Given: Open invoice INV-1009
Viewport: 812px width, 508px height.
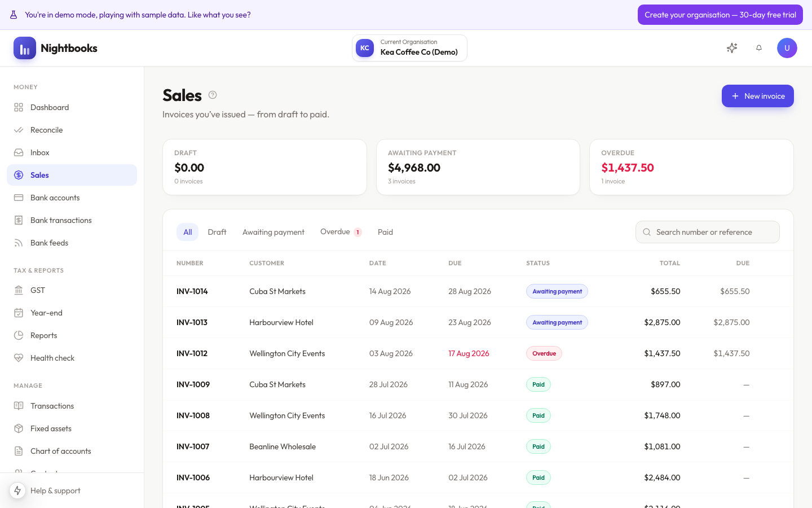Looking at the screenshot, I should (x=193, y=384).
